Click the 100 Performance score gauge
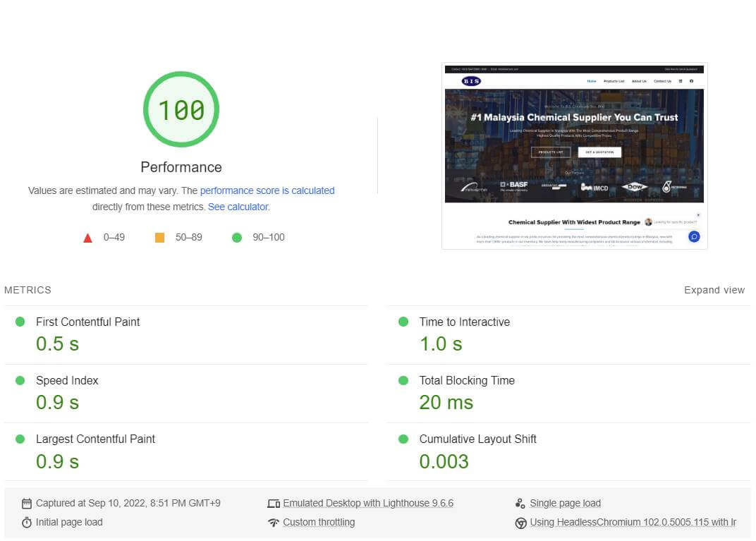 point(181,110)
